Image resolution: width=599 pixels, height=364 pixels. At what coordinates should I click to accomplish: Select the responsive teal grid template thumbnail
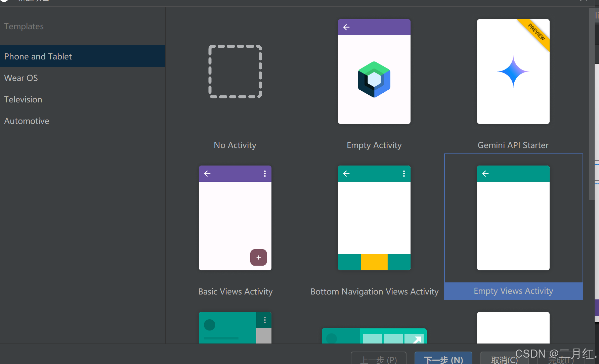pyautogui.click(x=374, y=336)
